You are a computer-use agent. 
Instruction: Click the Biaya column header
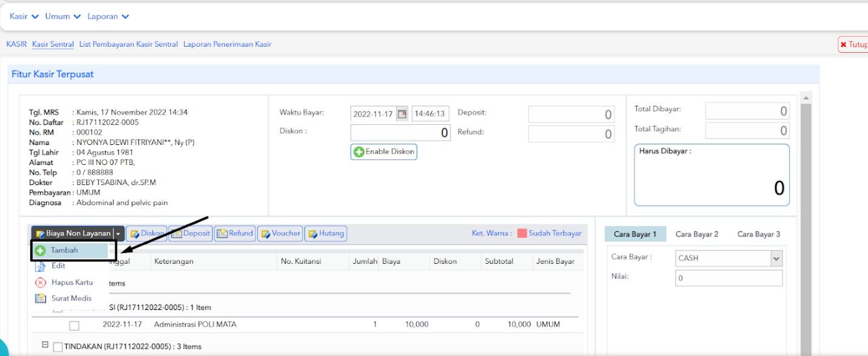(404, 261)
